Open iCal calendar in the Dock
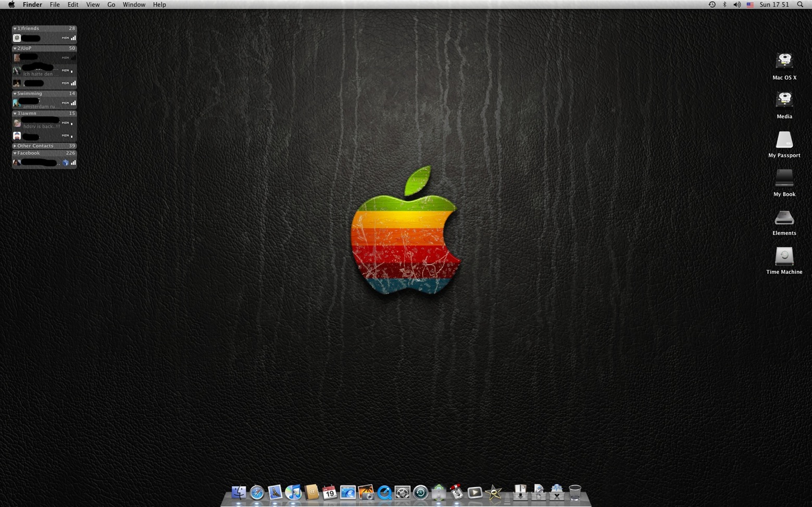 (330, 492)
